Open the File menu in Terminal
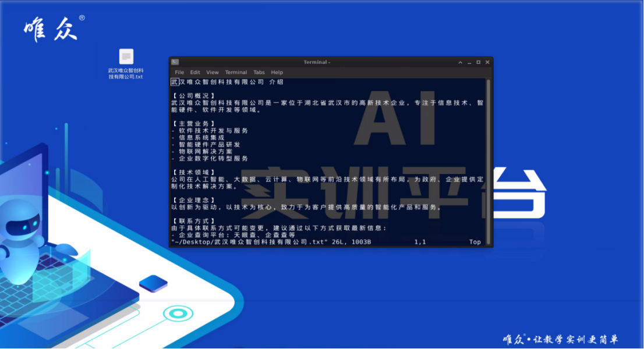The image size is (644, 349). click(x=179, y=72)
